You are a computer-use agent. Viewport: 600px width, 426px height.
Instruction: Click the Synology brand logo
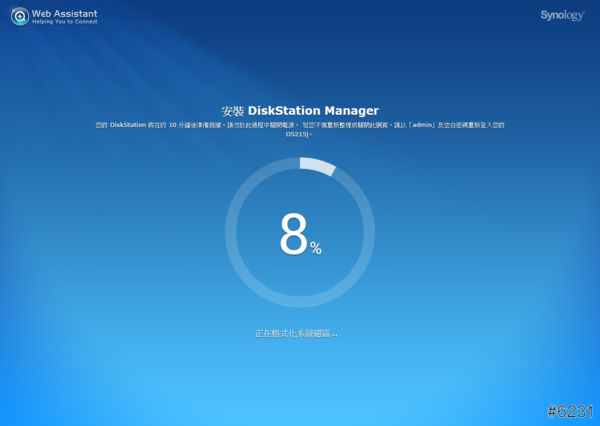pyautogui.click(x=562, y=15)
